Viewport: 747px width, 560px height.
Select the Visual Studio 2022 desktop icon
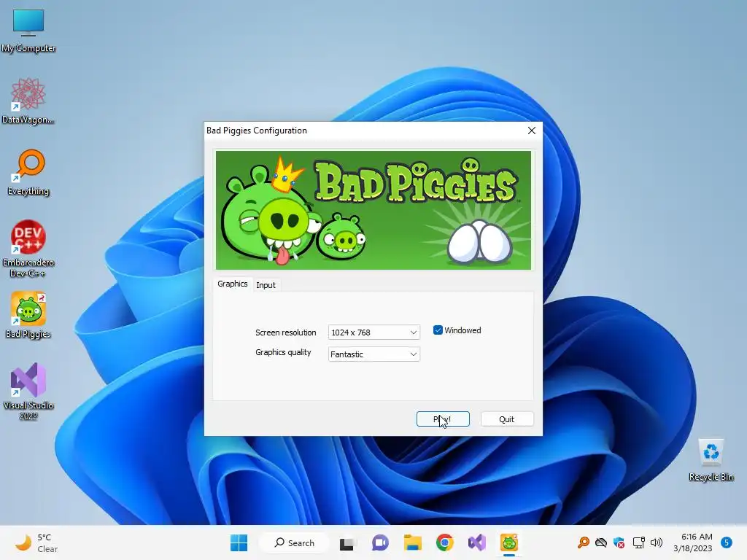point(28,392)
